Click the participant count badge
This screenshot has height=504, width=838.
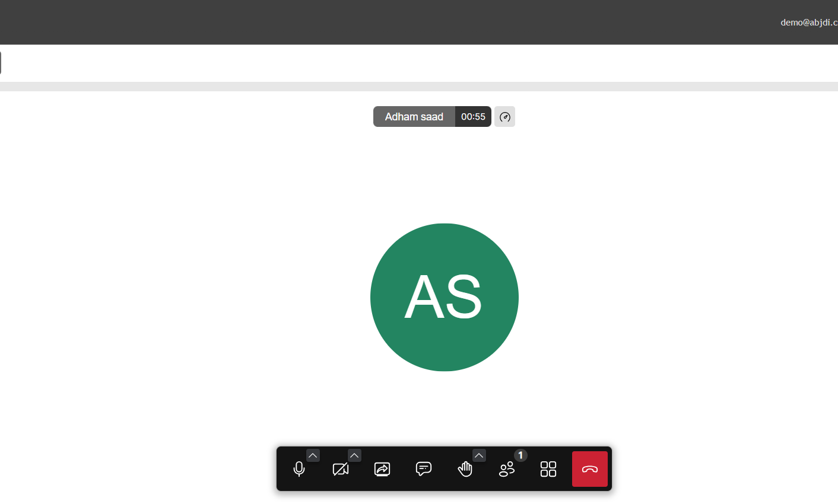pos(520,455)
